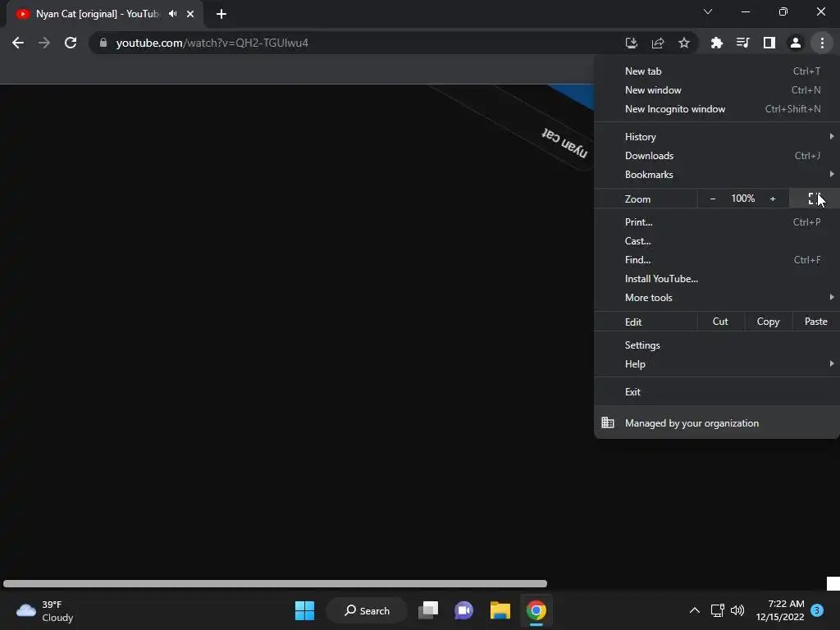The image size is (840, 630).
Task: Select Cast... menu entry
Action: 717,241
